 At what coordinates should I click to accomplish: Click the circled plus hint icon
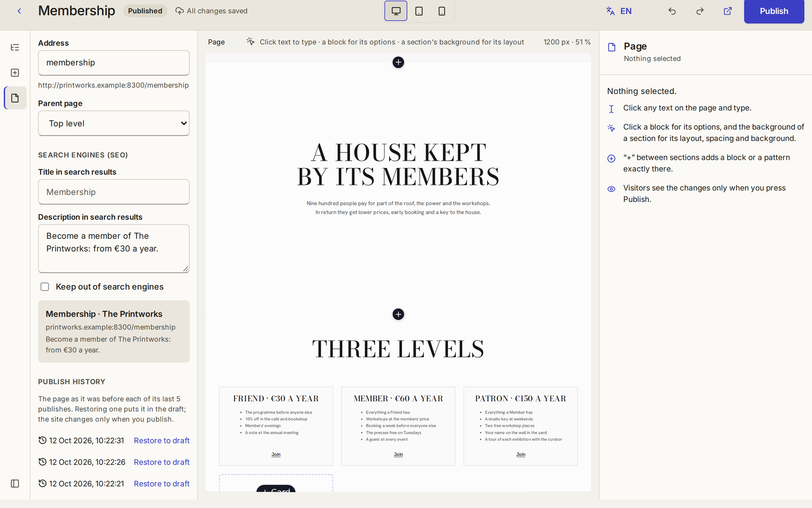point(611,158)
